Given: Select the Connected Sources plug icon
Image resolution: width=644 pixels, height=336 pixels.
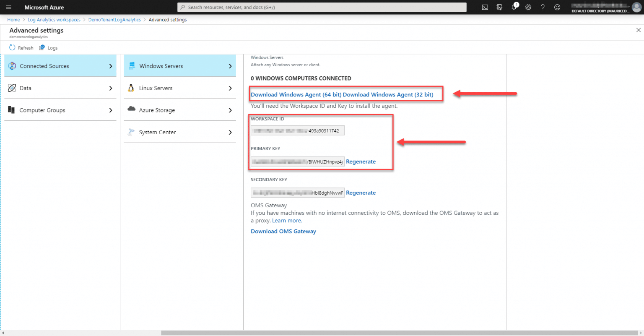Looking at the screenshot, I should click(x=13, y=66).
